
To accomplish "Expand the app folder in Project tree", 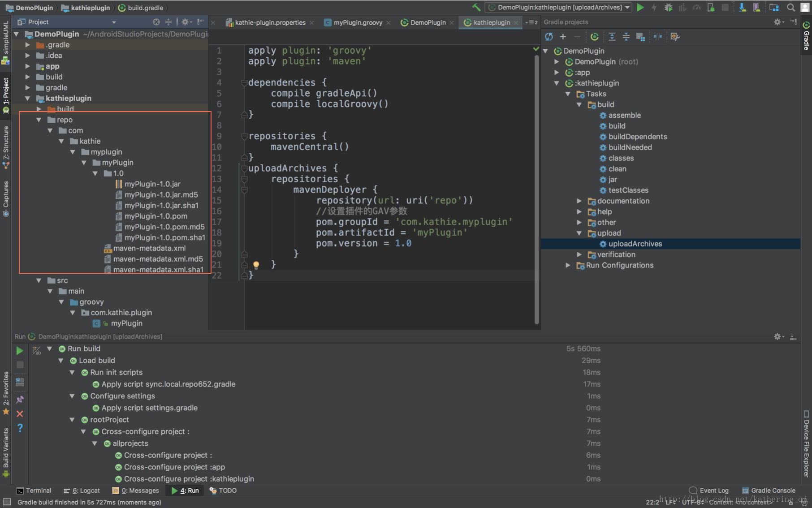I will [28, 66].
